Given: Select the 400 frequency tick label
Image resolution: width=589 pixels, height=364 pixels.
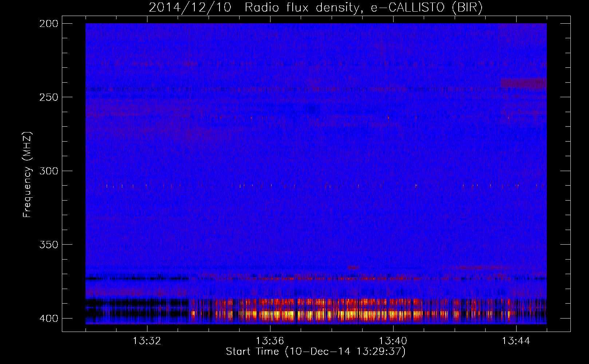Looking at the screenshot, I should (x=49, y=318).
